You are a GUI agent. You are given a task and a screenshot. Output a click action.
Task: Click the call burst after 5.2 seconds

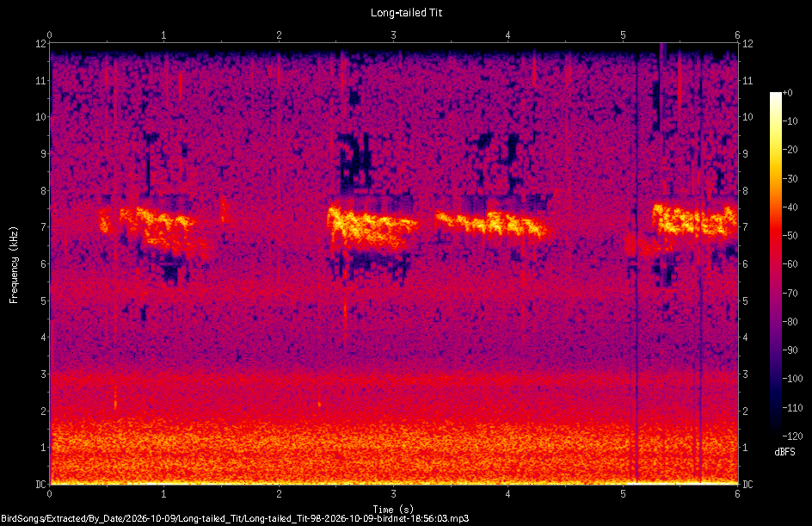694,220
